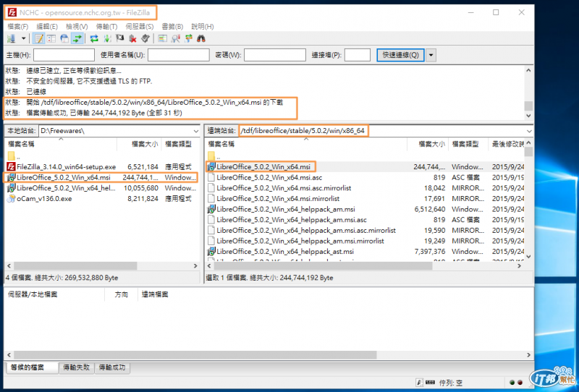This screenshot has height=392, width=579.
Task: Open the 檢視(V) menu
Action: tap(77, 27)
